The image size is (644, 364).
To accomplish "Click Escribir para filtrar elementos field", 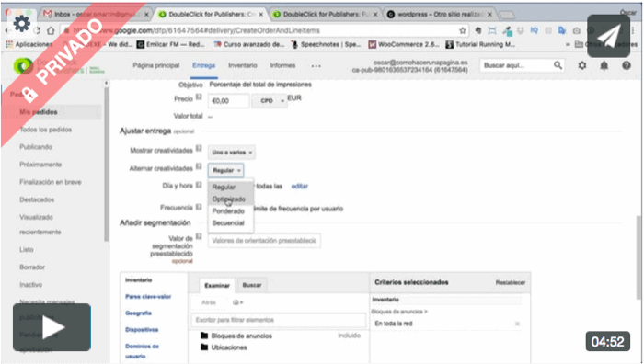I will [279, 320].
